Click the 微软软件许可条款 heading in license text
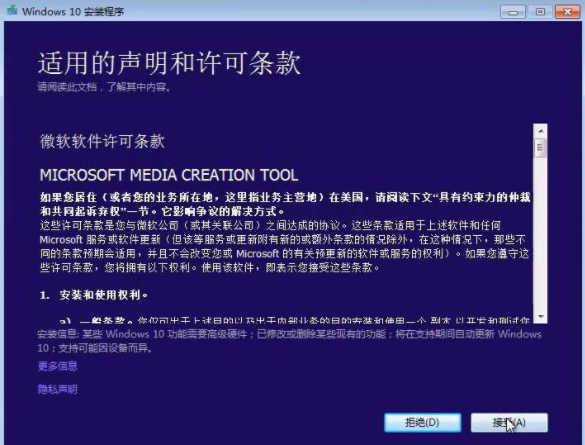Screen dimensions: 585x445 pos(102,141)
